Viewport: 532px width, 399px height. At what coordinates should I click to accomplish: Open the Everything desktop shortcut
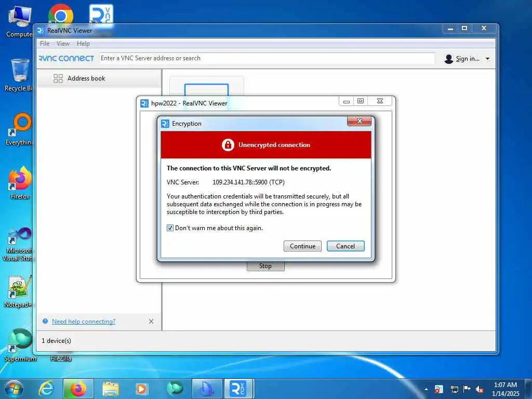pyautogui.click(x=20, y=129)
